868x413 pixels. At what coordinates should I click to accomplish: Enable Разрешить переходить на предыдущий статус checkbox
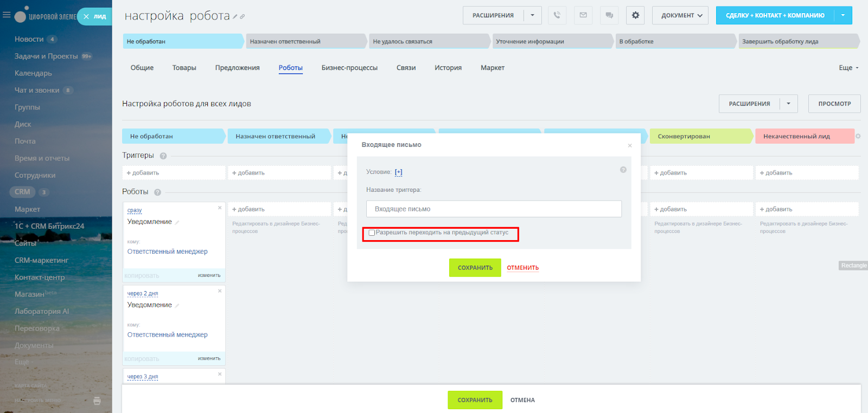click(372, 233)
